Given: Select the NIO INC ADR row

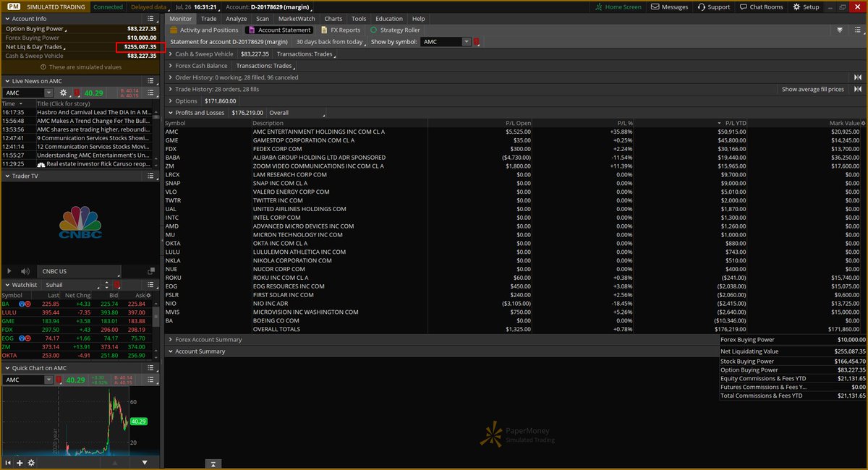Looking at the screenshot, I should tap(516, 304).
